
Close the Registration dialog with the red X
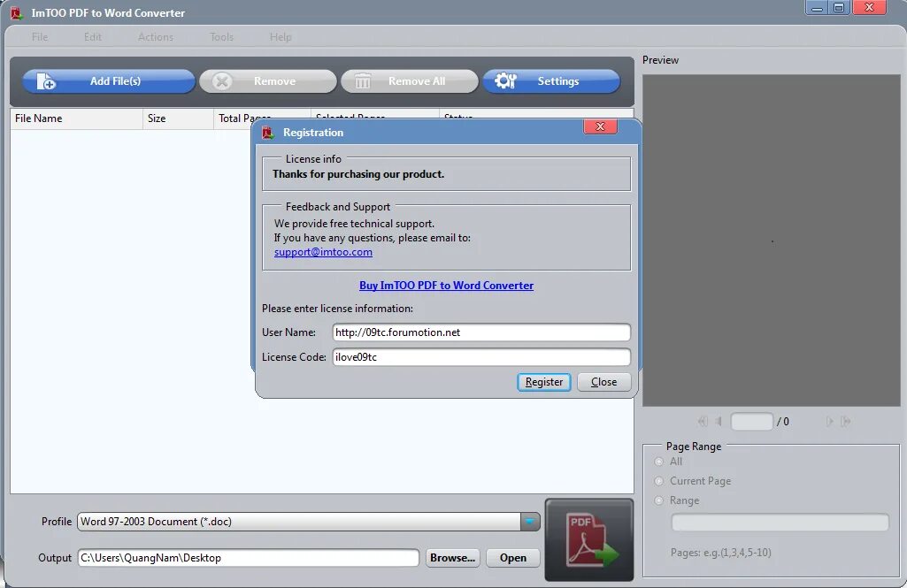[x=601, y=126]
